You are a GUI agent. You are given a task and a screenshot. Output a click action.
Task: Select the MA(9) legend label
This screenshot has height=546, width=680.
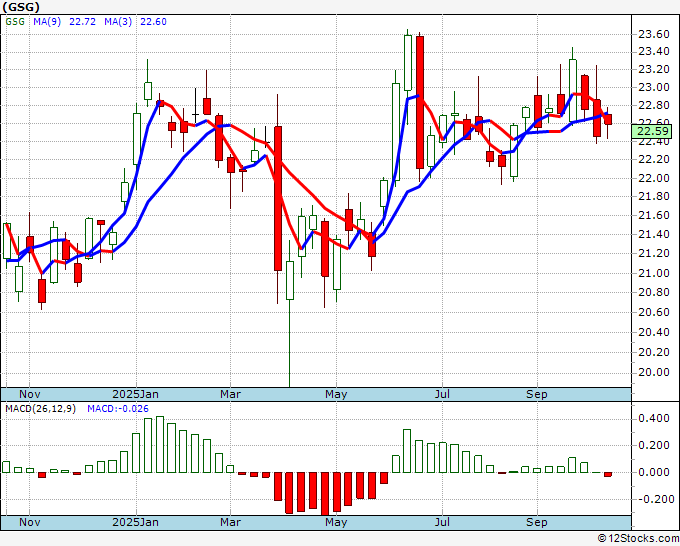47,22
